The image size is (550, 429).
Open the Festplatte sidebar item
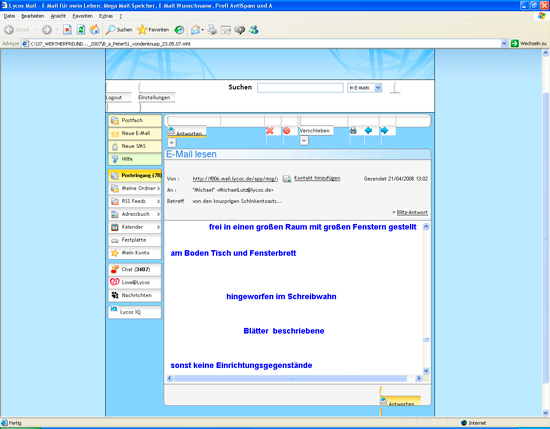tap(135, 240)
